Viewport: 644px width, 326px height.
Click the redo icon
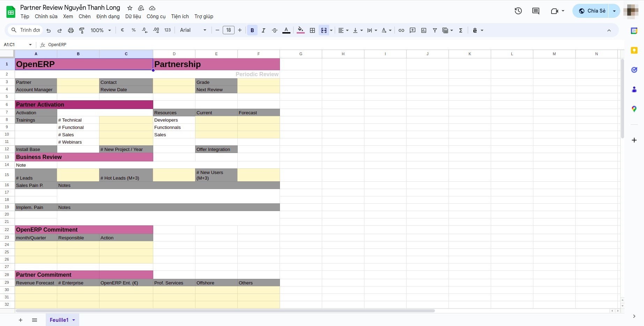pyautogui.click(x=60, y=30)
